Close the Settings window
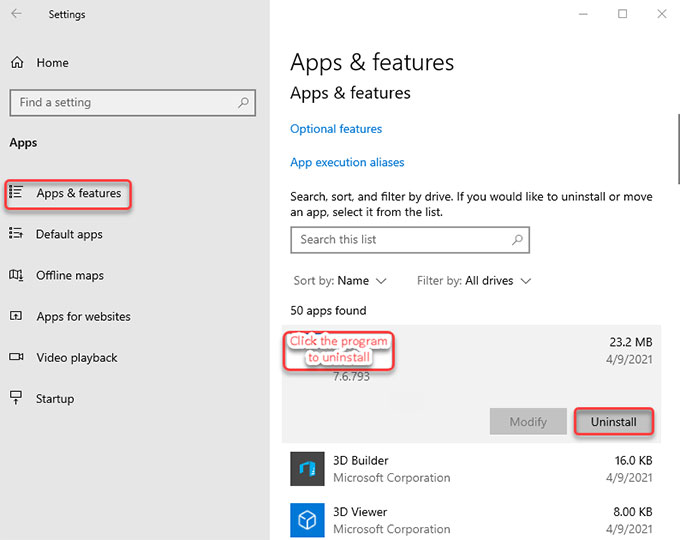 662,14
